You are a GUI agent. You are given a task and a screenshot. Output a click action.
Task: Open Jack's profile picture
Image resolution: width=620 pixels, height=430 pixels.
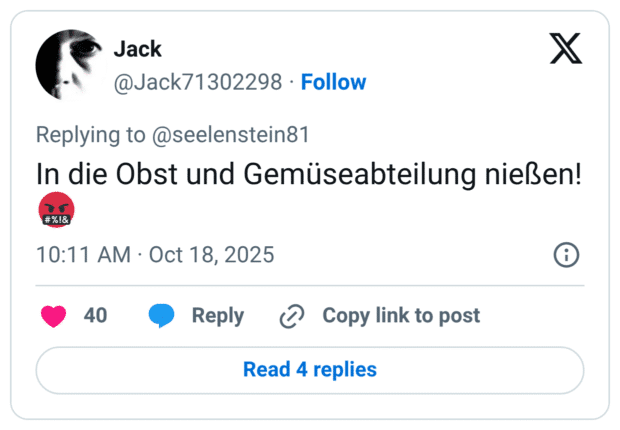(x=66, y=64)
